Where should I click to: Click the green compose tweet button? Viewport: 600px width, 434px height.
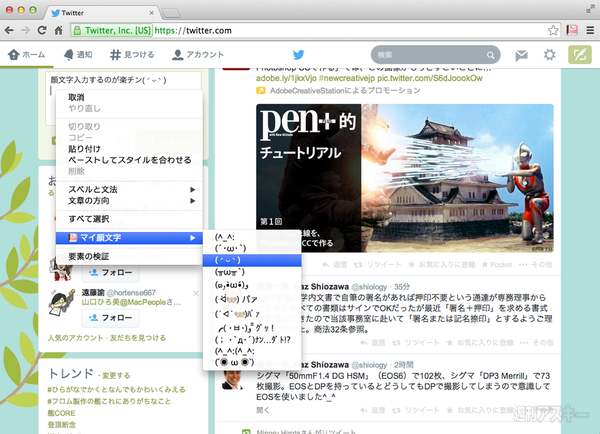click(x=580, y=55)
